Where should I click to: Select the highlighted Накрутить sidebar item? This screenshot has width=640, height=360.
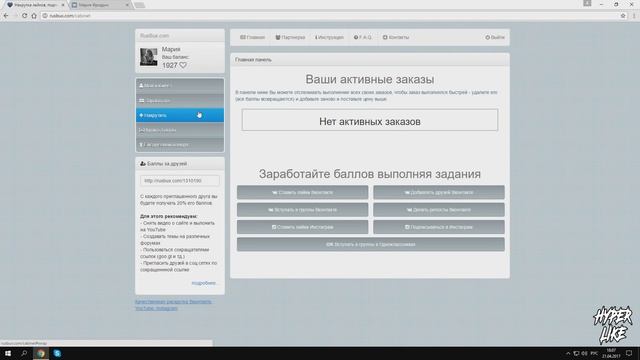tap(180, 115)
